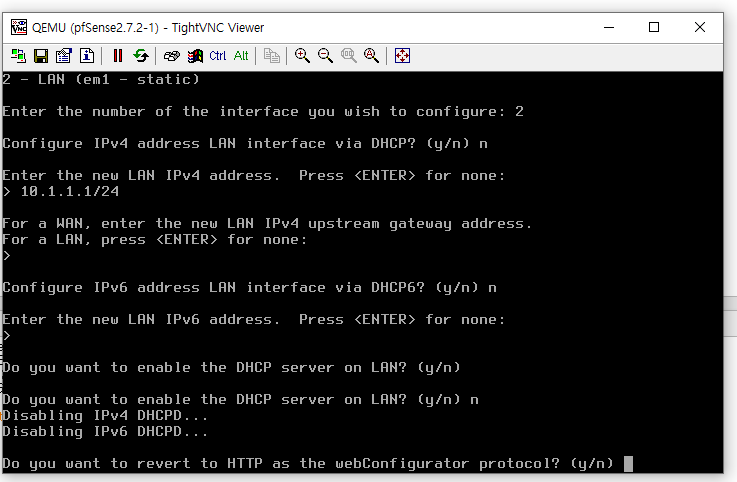Send Ctrl+Esc using the Windows flag icon
The width and height of the screenshot is (737, 482).
pos(195,56)
